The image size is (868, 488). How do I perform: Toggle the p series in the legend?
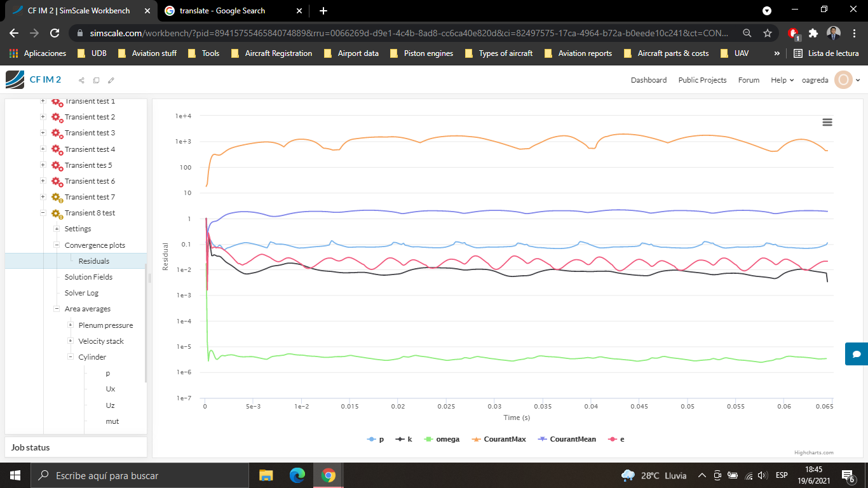click(x=376, y=439)
